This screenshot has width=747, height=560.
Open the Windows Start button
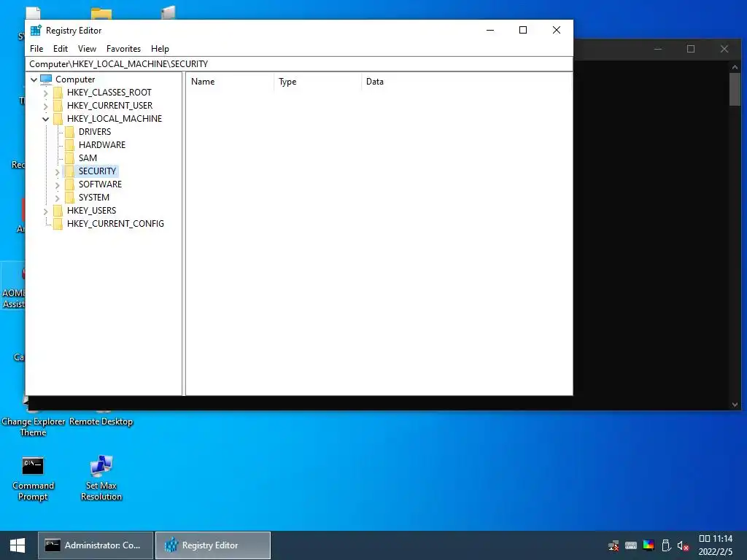[x=18, y=545]
